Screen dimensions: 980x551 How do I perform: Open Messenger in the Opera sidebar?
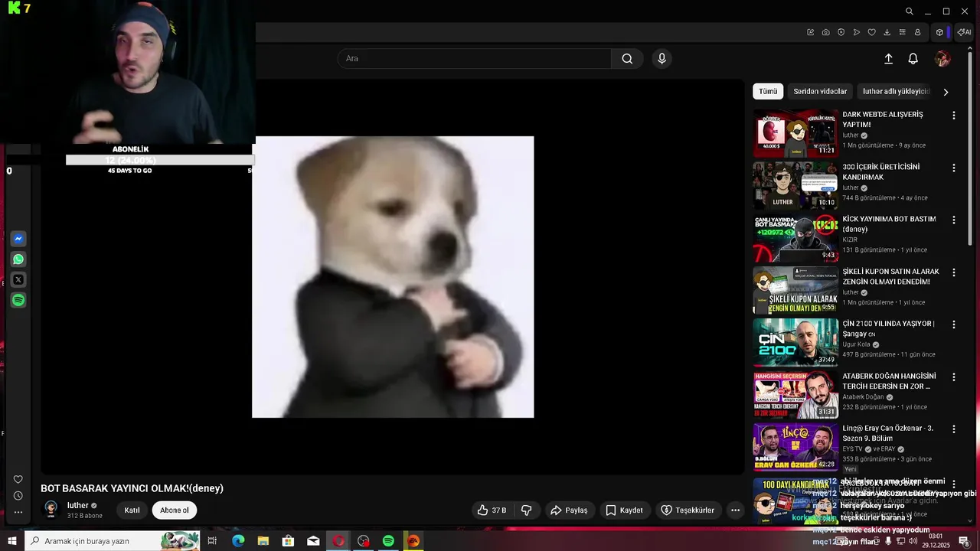coord(18,239)
